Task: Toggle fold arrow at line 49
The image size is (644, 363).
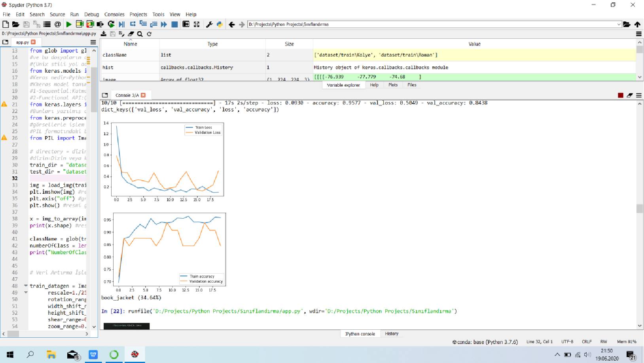Action: click(26, 293)
